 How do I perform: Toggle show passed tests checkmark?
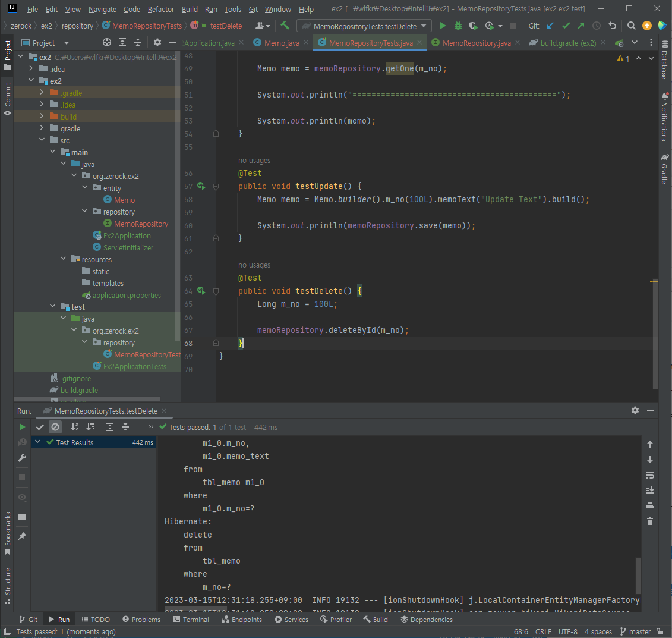pyautogui.click(x=40, y=427)
